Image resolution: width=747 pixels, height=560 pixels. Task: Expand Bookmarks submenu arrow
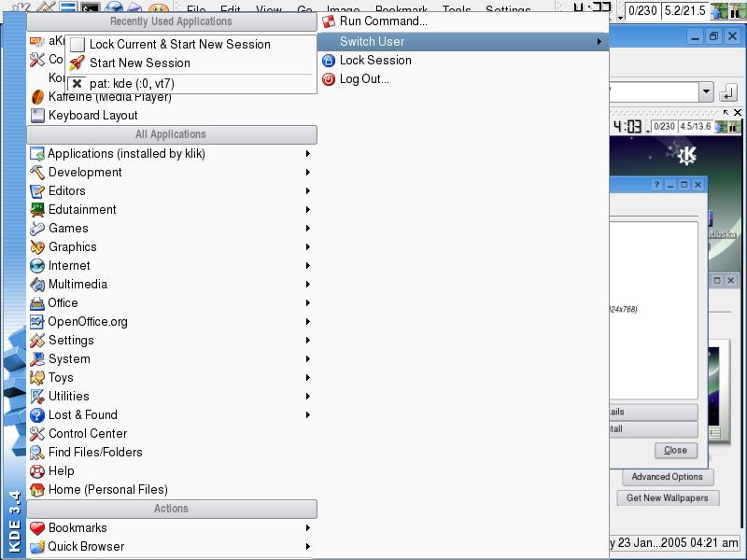coord(308,528)
